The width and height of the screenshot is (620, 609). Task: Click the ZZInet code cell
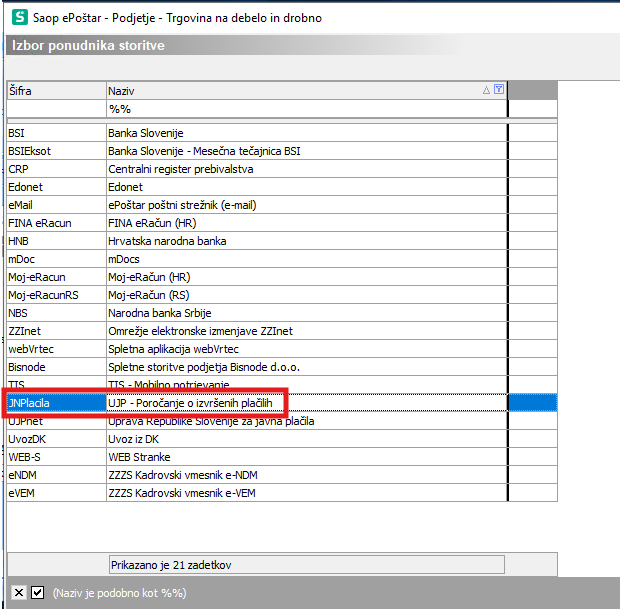(x=57, y=331)
